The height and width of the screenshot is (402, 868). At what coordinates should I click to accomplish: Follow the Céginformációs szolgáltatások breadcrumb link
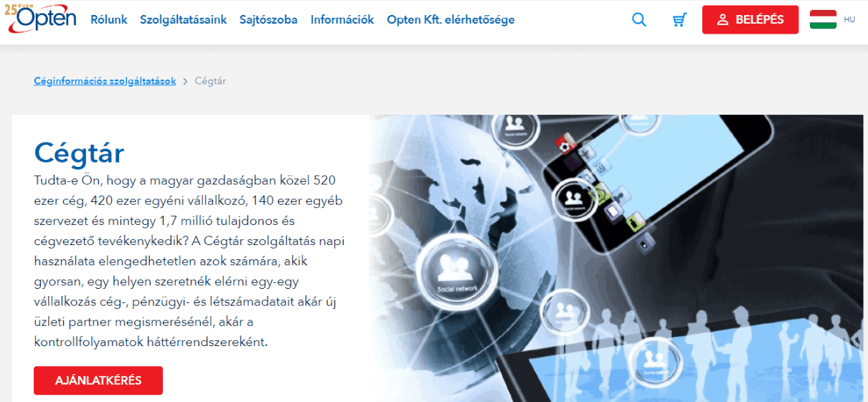(105, 82)
